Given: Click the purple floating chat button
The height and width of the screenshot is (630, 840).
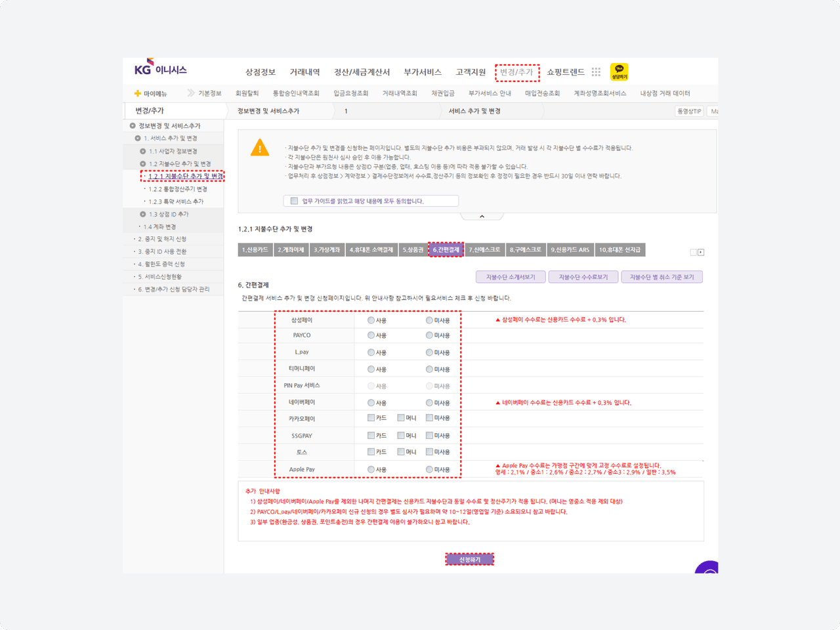Looking at the screenshot, I should (708, 568).
